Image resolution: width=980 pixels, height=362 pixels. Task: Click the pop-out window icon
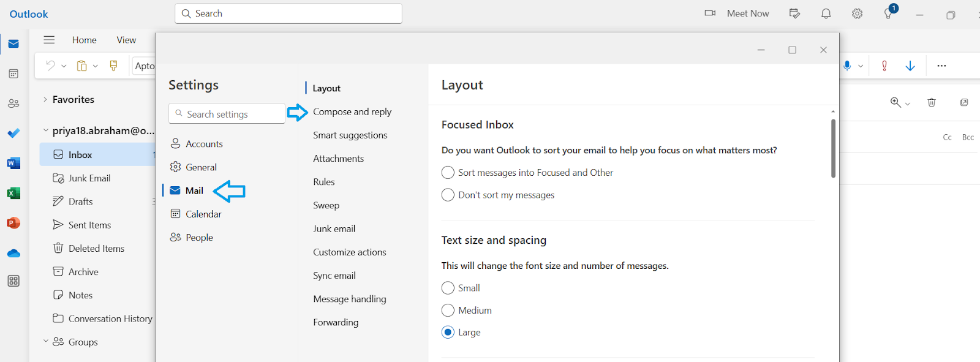tap(964, 102)
